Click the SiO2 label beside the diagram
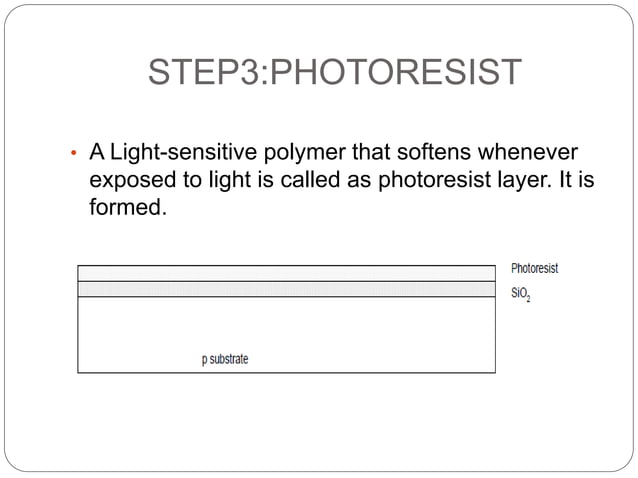Viewport: 638px width, 478px height. click(x=521, y=294)
